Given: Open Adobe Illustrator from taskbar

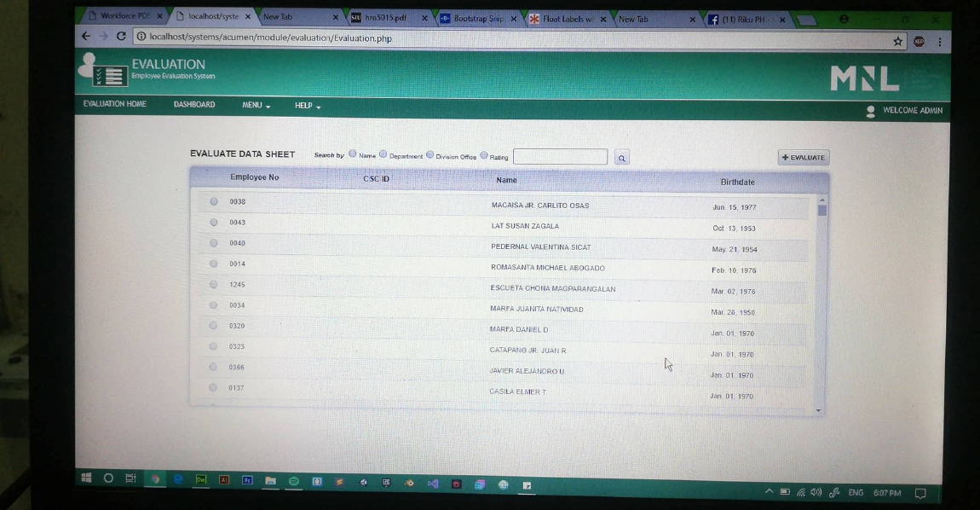Looking at the screenshot, I should click(224, 480).
